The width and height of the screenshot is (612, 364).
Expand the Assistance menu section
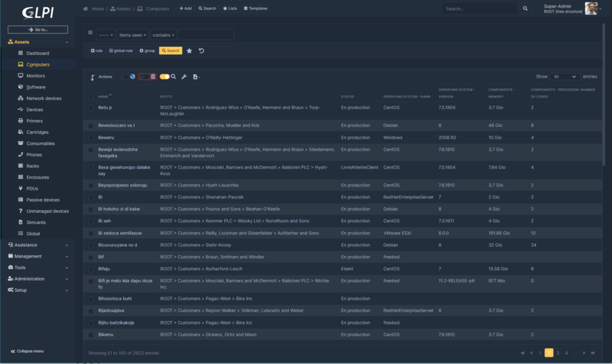pyautogui.click(x=38, y=245)
